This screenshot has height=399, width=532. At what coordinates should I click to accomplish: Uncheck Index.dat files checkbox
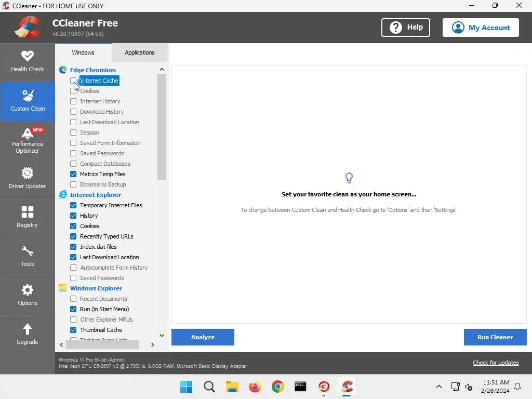(73, 247)
